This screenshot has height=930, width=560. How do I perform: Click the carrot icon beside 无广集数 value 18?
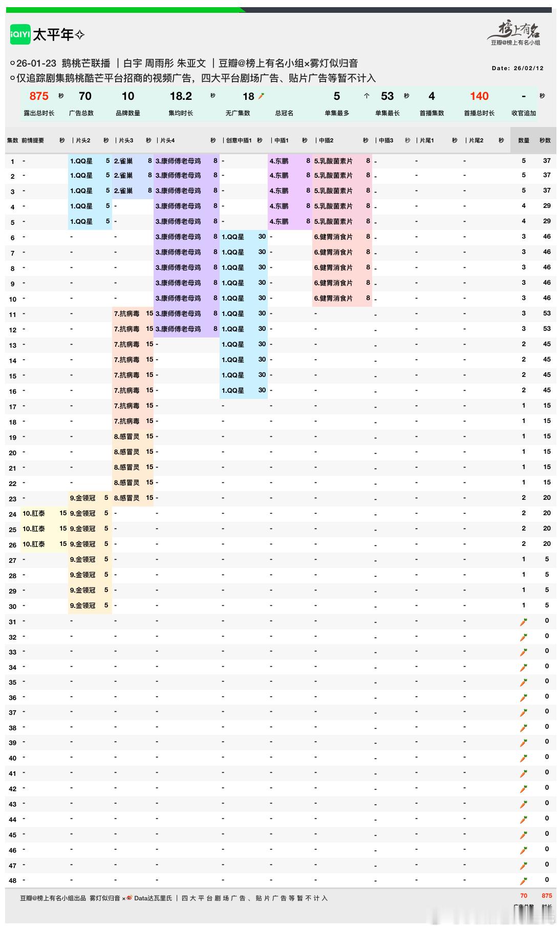261,96
